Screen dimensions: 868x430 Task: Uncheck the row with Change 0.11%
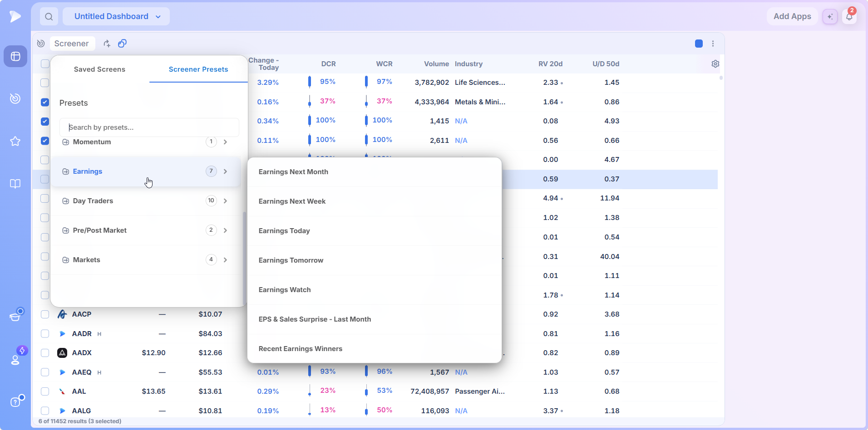pyautogui.click(x=45, y=141)
